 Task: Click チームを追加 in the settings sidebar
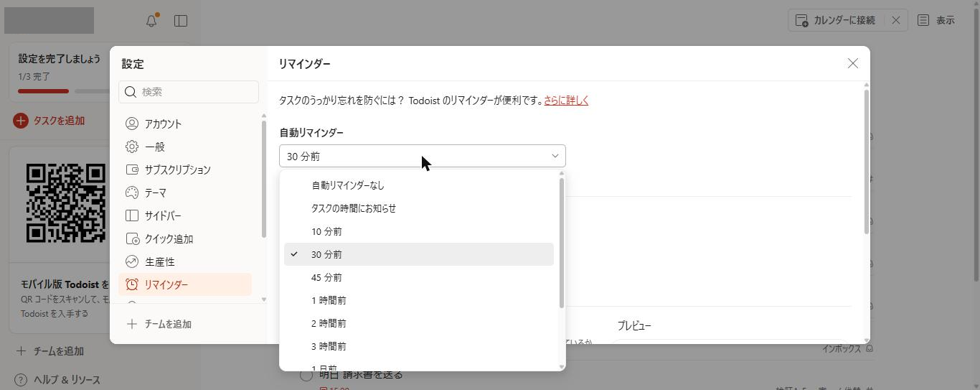tap(159, 324)
